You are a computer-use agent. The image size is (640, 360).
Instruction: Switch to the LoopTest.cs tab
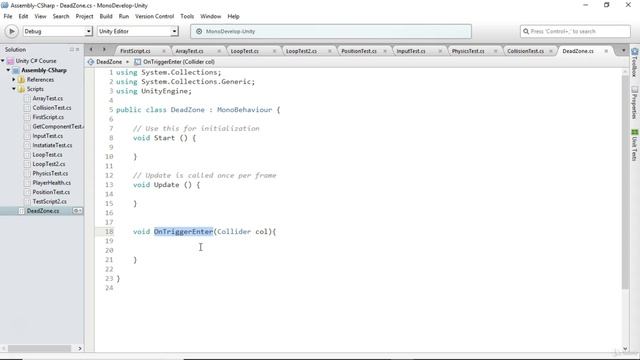point(244,51)
